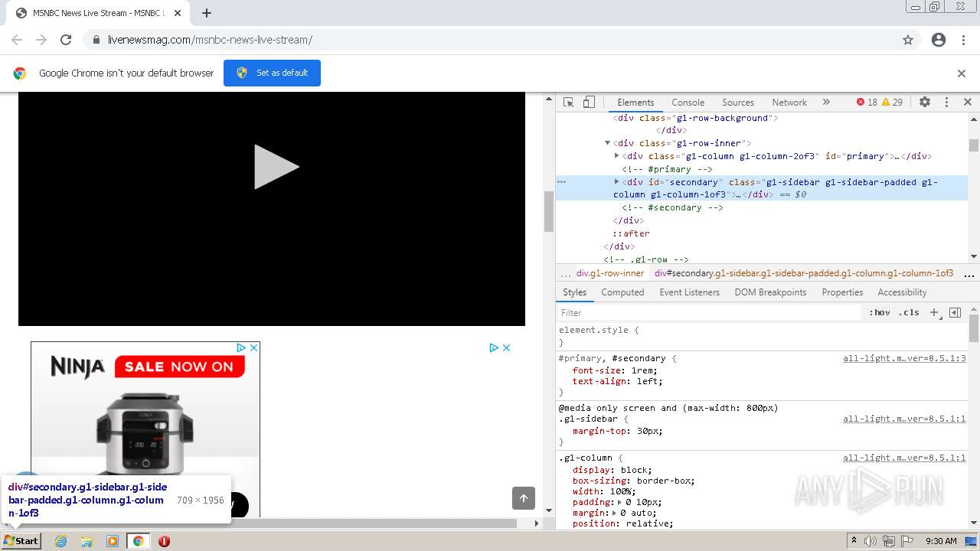
Task: Click the new style rule plus icon
Action: point(935,312)
